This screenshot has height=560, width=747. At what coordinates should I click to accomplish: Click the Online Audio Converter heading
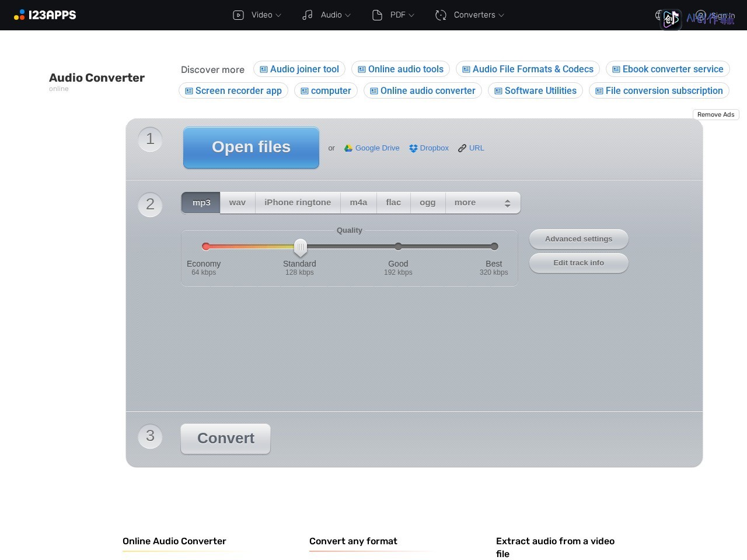174,541
